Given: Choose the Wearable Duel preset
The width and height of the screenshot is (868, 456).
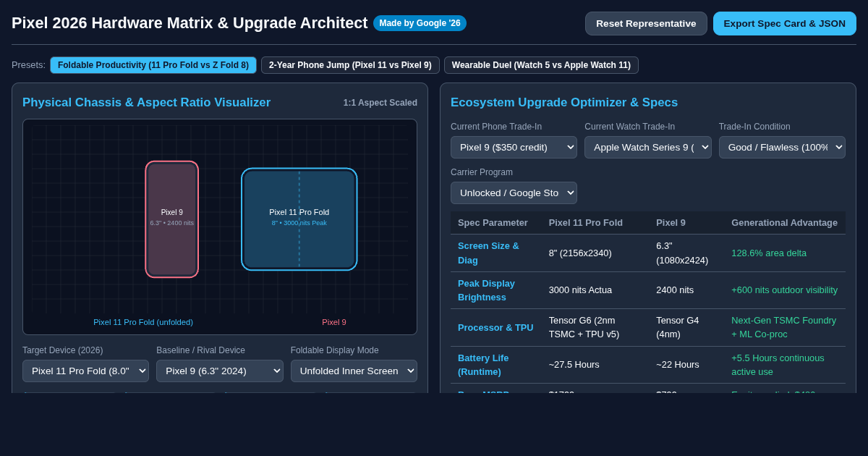Looking at the screenshot, I should (x=541, y=65).
